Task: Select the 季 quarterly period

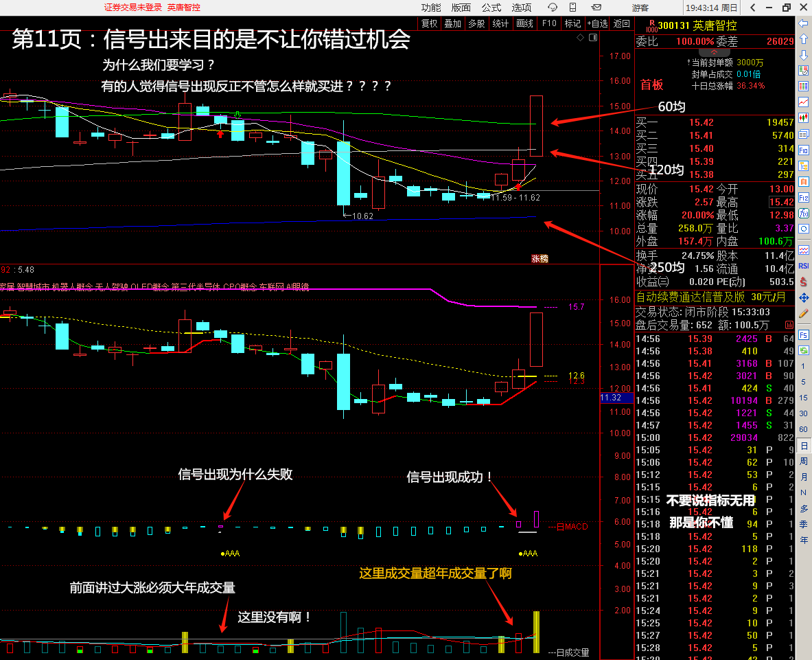Action: click(803, 524)
